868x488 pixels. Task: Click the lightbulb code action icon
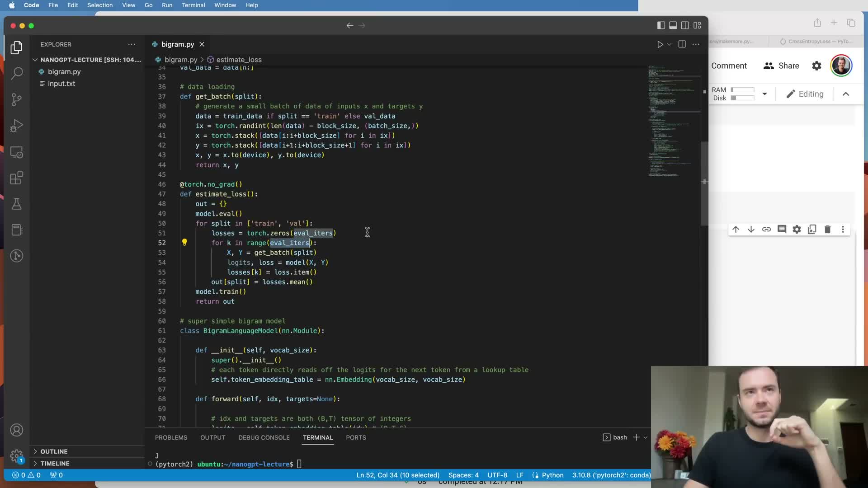point(184,243)
